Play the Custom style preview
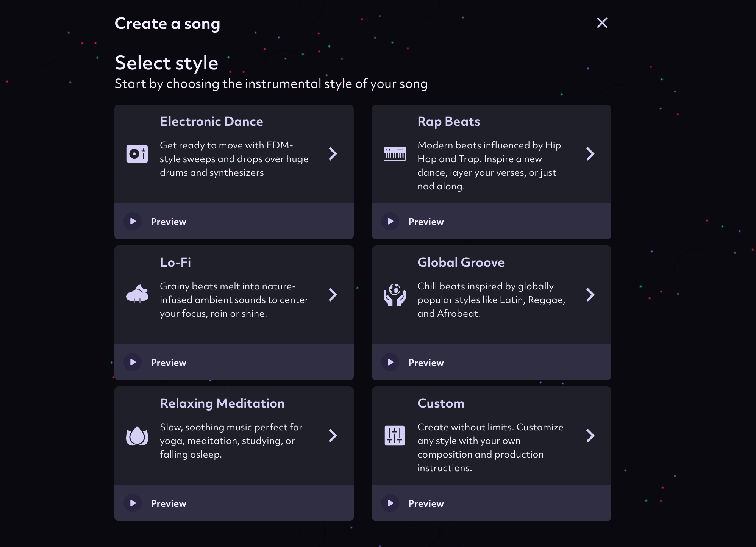Screen dimensions: 756x547 point(390,503)
